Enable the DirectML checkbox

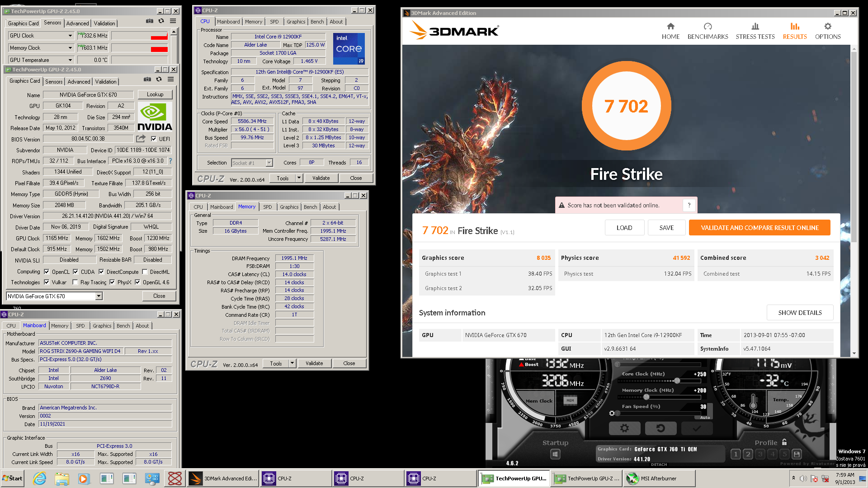pyautogui.click(x=145, y=272)
